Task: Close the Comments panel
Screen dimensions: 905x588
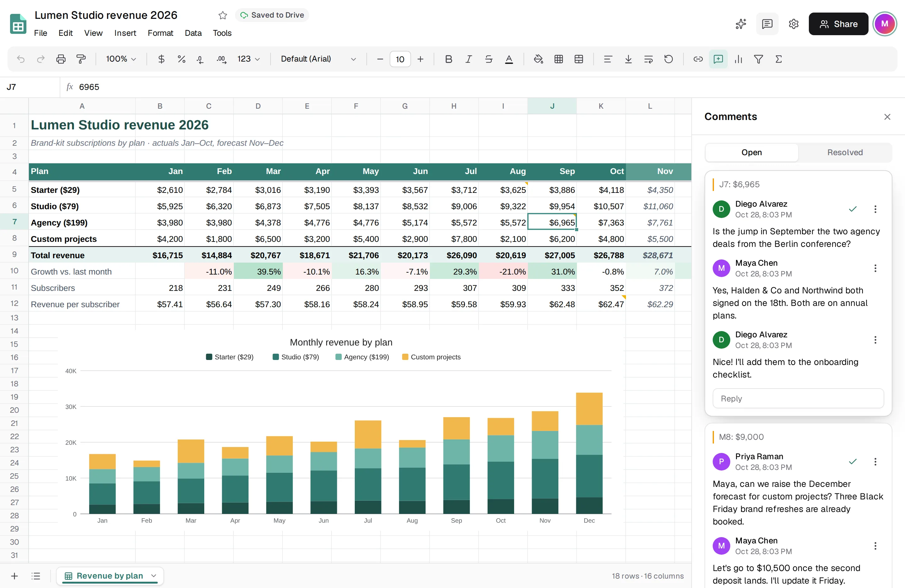Action: point(887,117)
